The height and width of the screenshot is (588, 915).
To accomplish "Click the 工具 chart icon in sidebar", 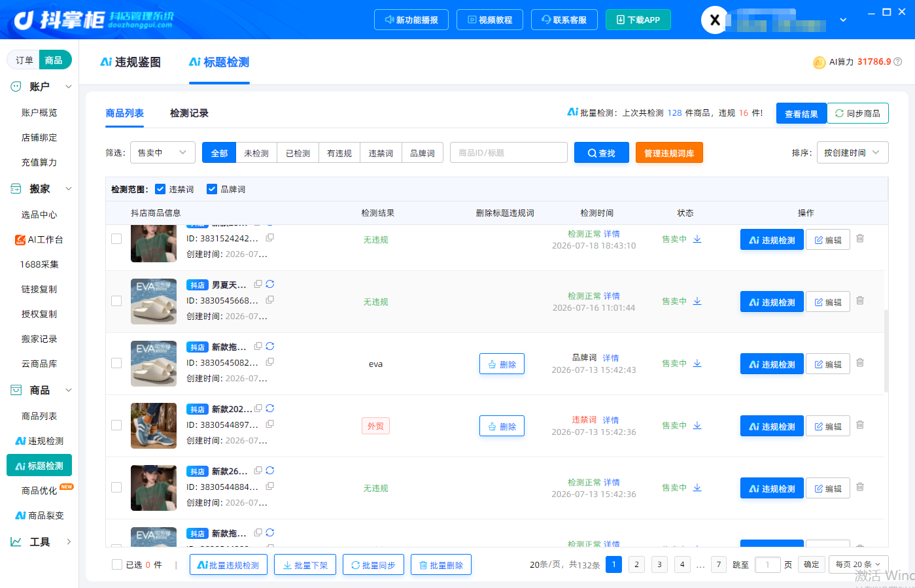I will pos(16,542).
